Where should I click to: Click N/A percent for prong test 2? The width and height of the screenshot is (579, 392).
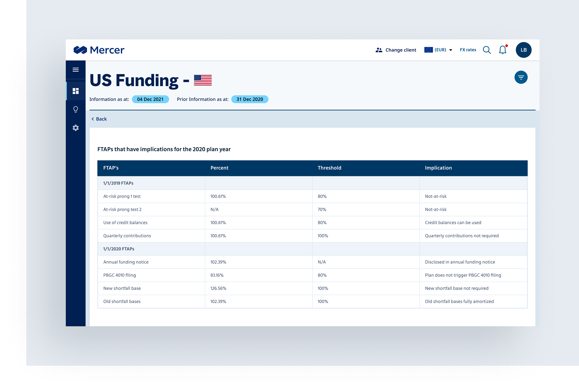(215, 210)
